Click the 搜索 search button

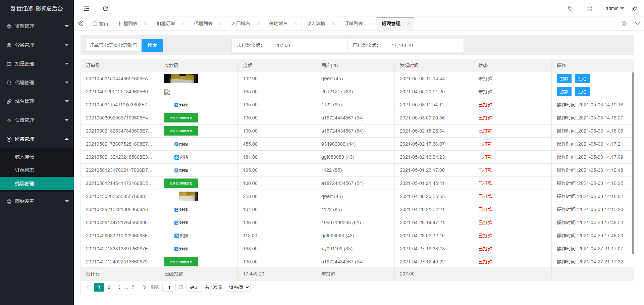(152, 45)
